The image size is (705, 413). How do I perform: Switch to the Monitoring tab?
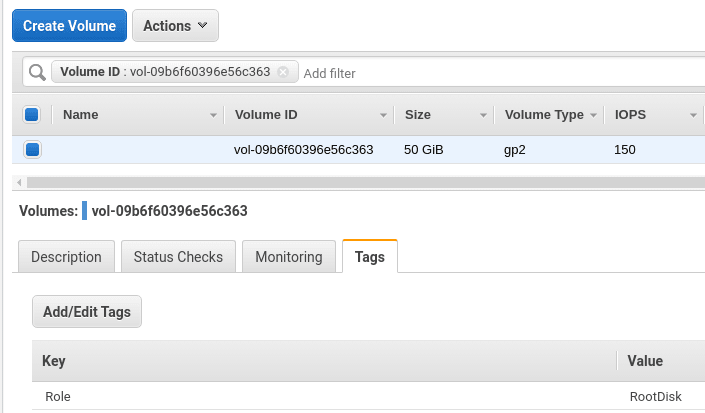point(289,257)
